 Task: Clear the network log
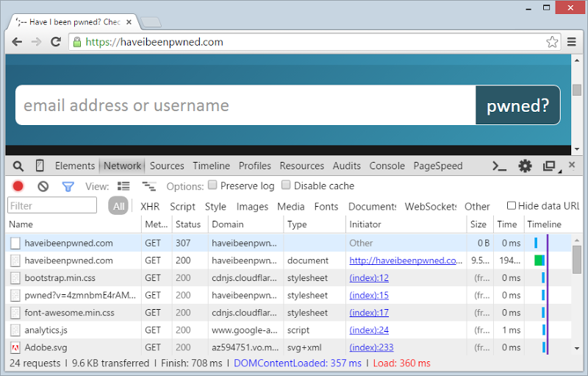click(43, 186)
